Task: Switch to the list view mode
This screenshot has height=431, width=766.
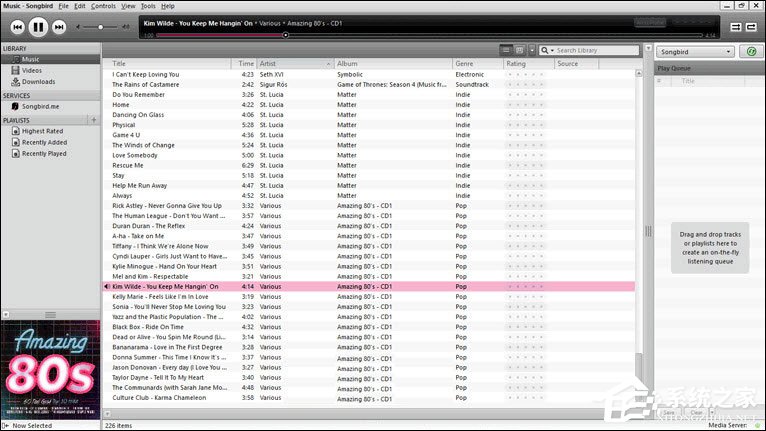Action: click(506, 50)
